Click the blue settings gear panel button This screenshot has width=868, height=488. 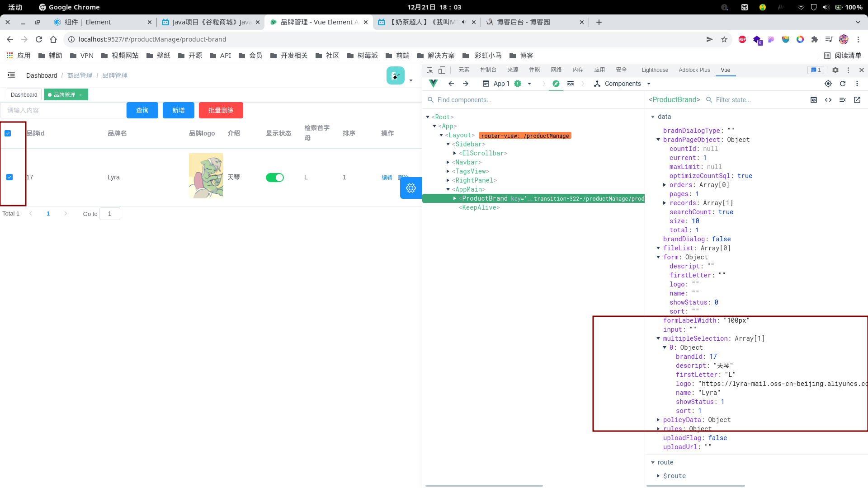(410, 188)
